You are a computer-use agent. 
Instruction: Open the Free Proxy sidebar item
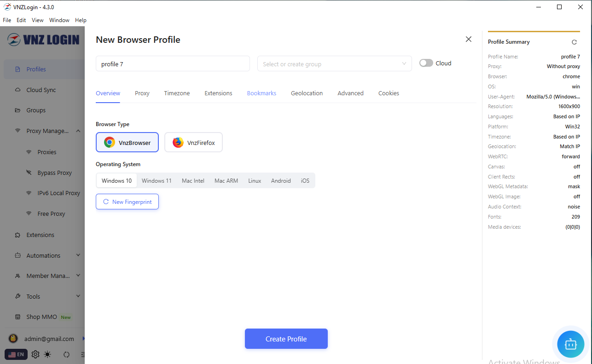(51, 214)
